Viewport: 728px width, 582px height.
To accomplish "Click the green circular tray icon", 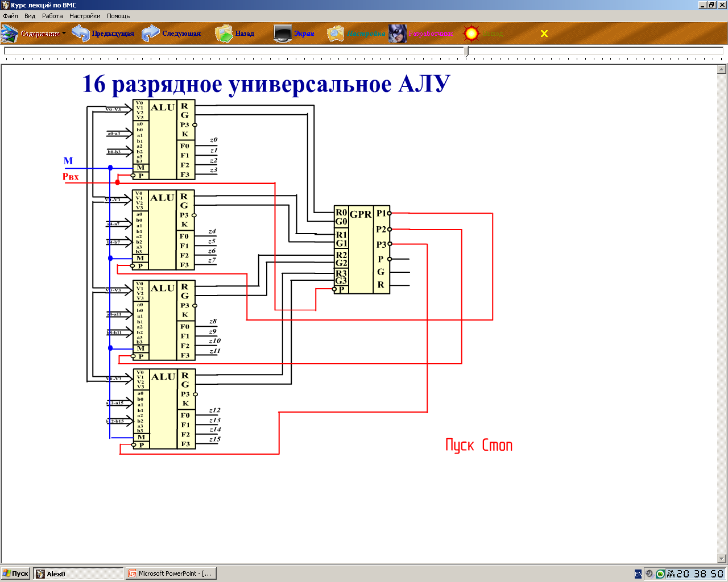I will coord(660,574).
